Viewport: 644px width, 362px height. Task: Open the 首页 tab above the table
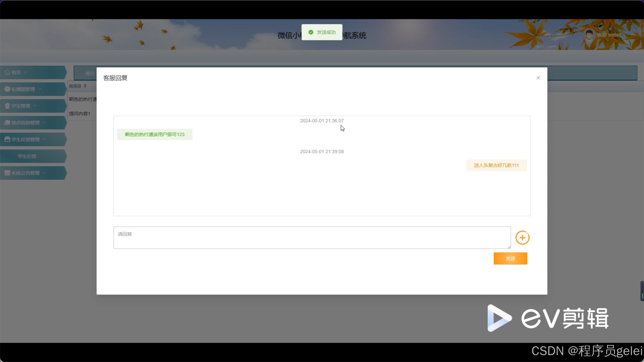click(90, 73)
